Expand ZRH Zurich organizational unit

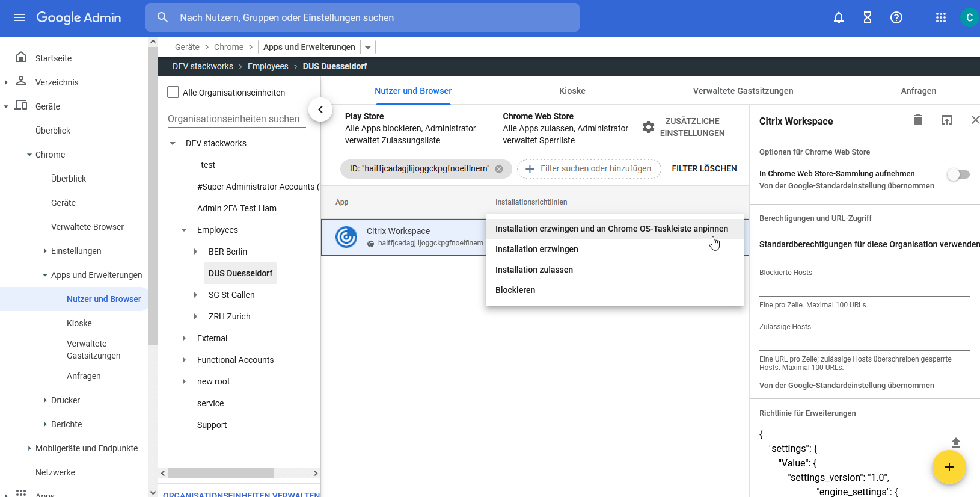(x=195, y=316)
